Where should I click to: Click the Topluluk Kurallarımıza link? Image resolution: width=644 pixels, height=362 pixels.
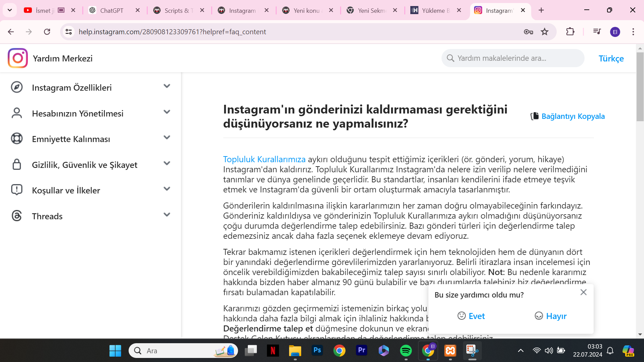point(264,159)
